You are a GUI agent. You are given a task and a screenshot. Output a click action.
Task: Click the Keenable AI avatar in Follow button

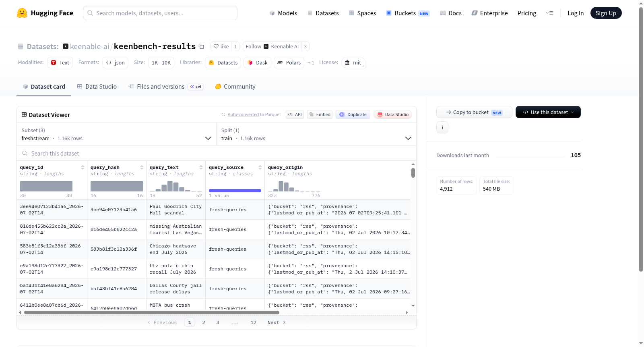[266, 47]
